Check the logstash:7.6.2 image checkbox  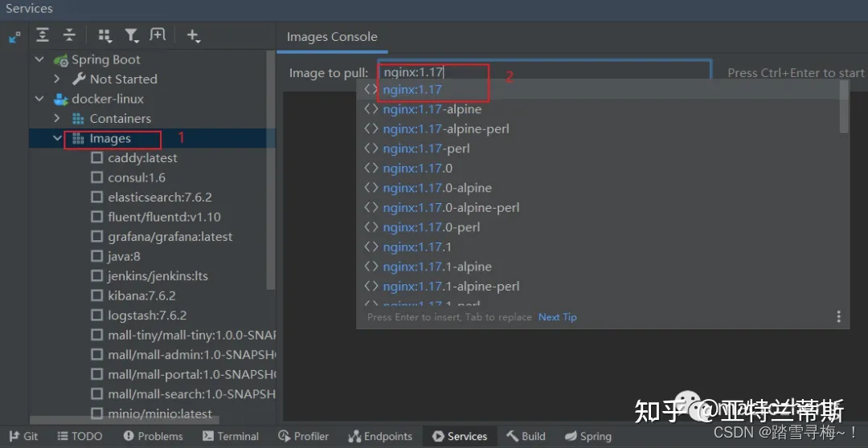coord(97,316)
